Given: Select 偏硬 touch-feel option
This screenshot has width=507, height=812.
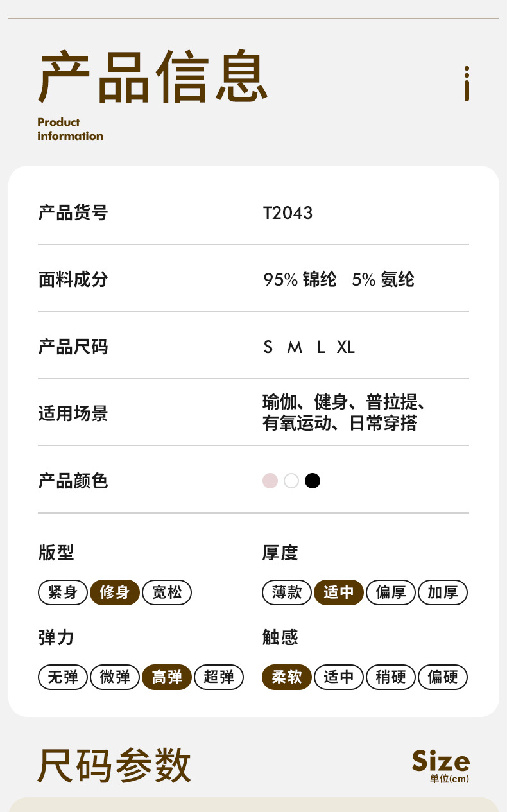Looking at the screenshot, I should (x=443, y=677).
